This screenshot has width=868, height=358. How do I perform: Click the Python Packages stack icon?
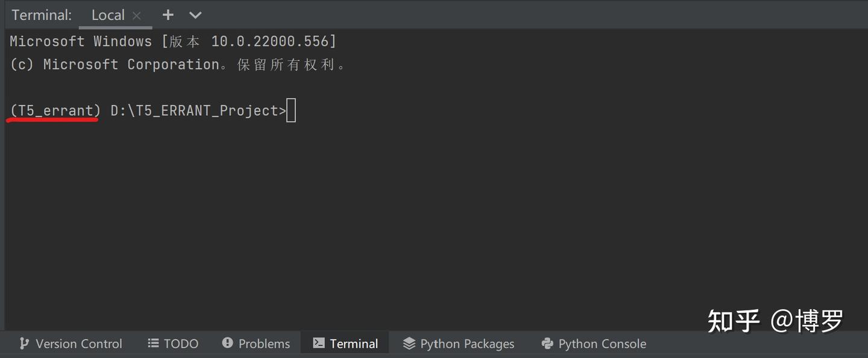(x=409, y=344)
